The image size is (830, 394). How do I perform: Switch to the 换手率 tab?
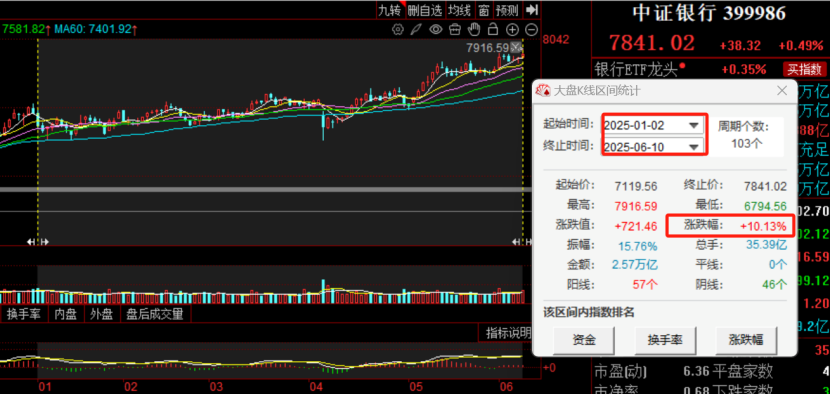pyautogui.click(x=24, y=314)
